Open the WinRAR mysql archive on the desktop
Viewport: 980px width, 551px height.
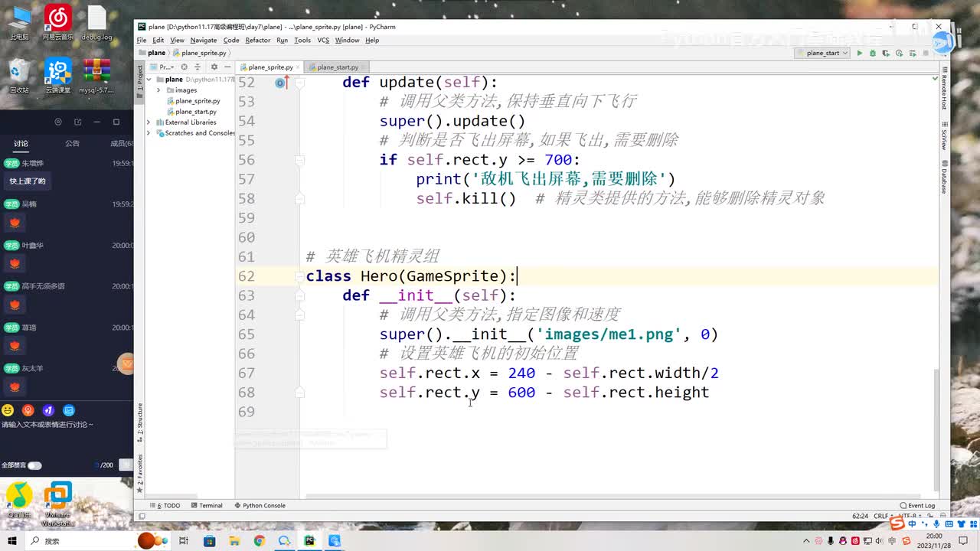tap(96, 76)
